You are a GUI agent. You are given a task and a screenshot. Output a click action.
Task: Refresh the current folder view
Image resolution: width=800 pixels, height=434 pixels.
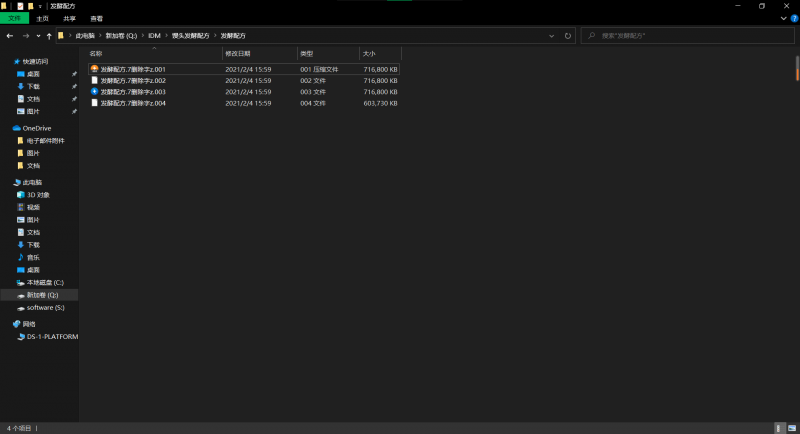[x=568, y=36]
